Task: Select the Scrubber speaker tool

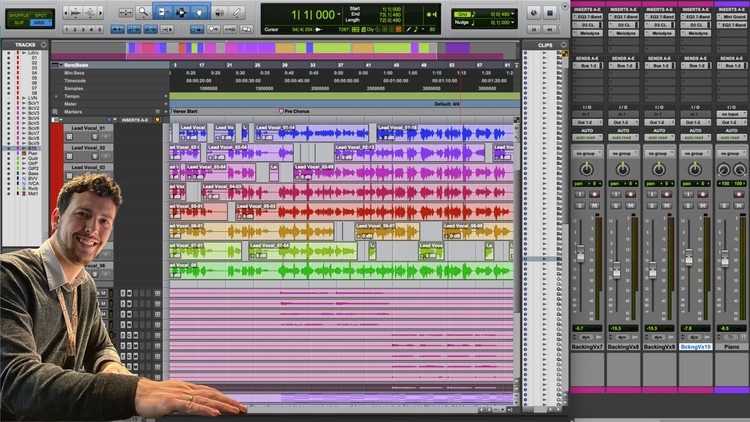Action: 219,12
